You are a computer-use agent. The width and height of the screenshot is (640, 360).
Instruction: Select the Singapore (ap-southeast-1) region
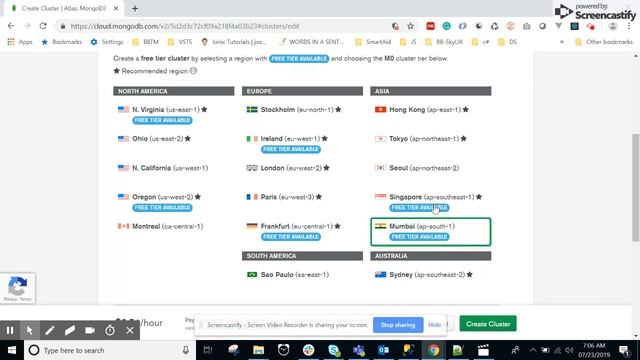(x=431, y=202)
